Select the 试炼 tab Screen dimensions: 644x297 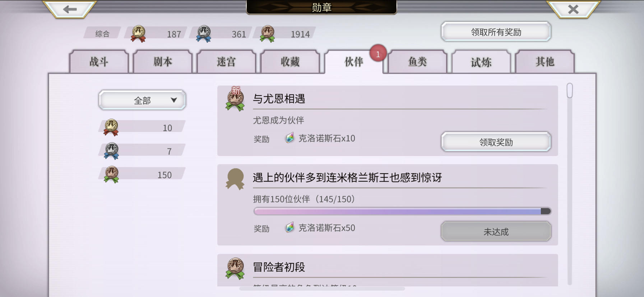481,62
